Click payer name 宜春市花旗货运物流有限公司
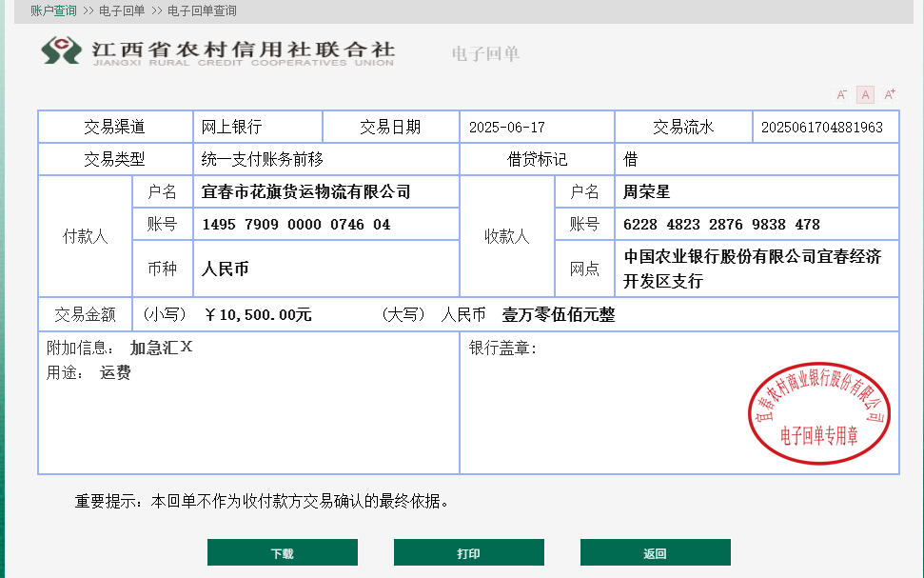 305,191
